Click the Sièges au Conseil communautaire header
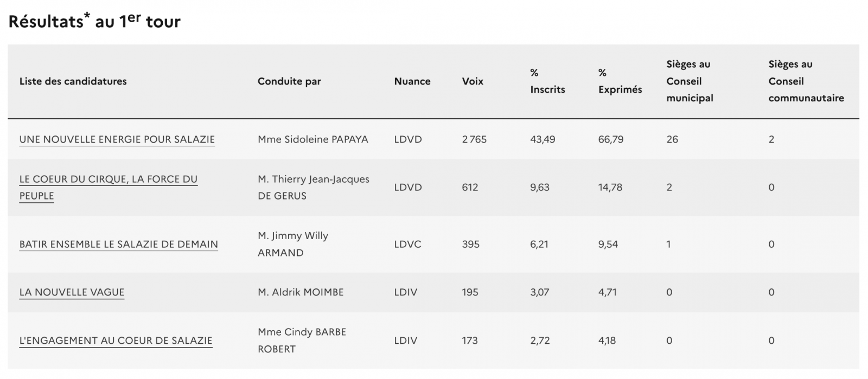The width and height of the screenshot is (868, 379). pos(806,81)
